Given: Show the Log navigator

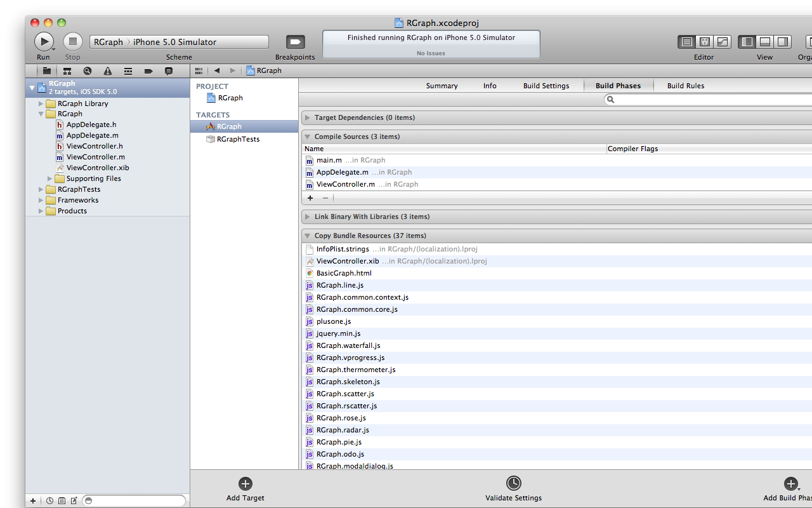Looking at the screenshot, I should (x=169, y=71).
